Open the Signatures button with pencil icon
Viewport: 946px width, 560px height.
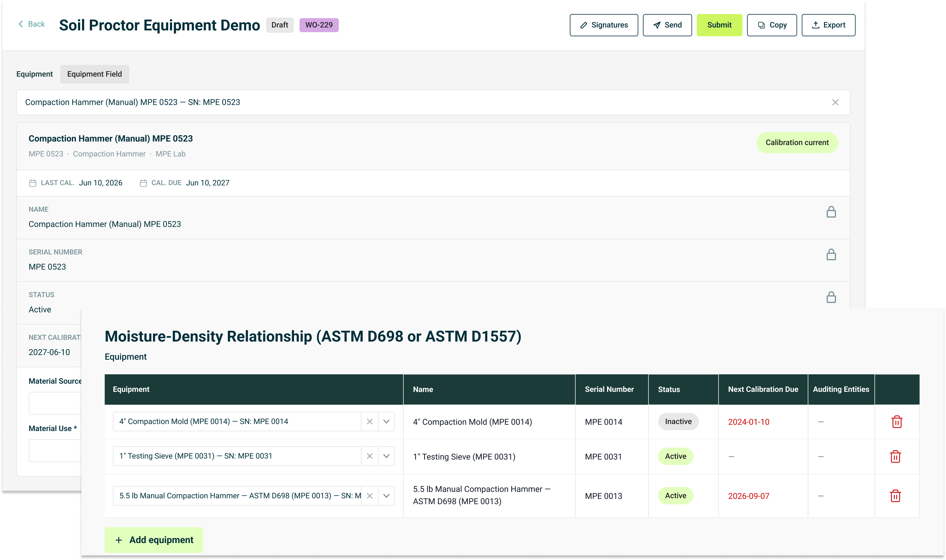click(604, 25)
